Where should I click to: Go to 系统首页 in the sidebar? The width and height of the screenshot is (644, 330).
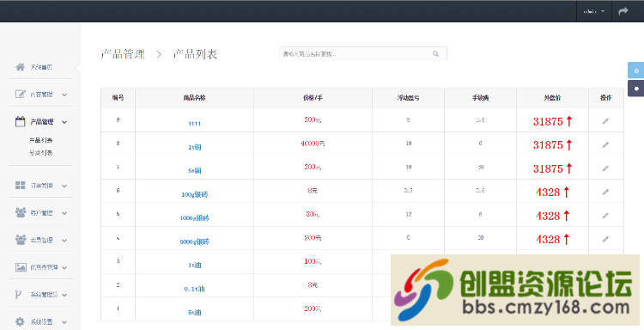41,67
